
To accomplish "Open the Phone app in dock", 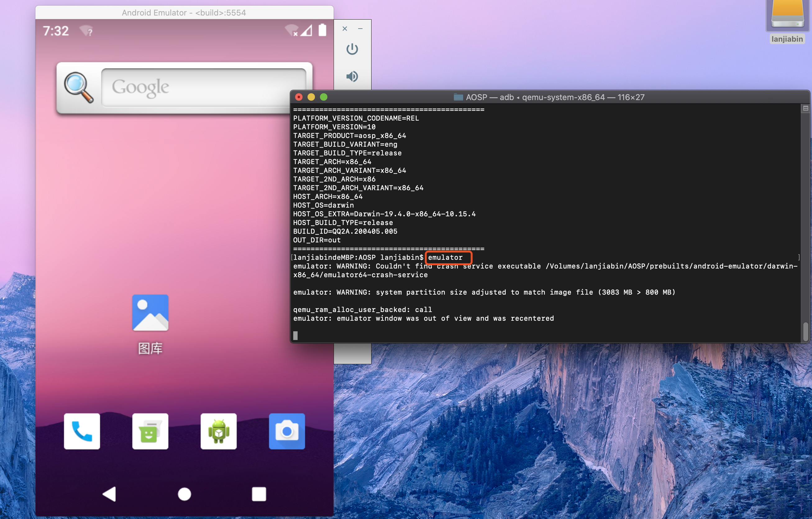I will pos(82,431).
